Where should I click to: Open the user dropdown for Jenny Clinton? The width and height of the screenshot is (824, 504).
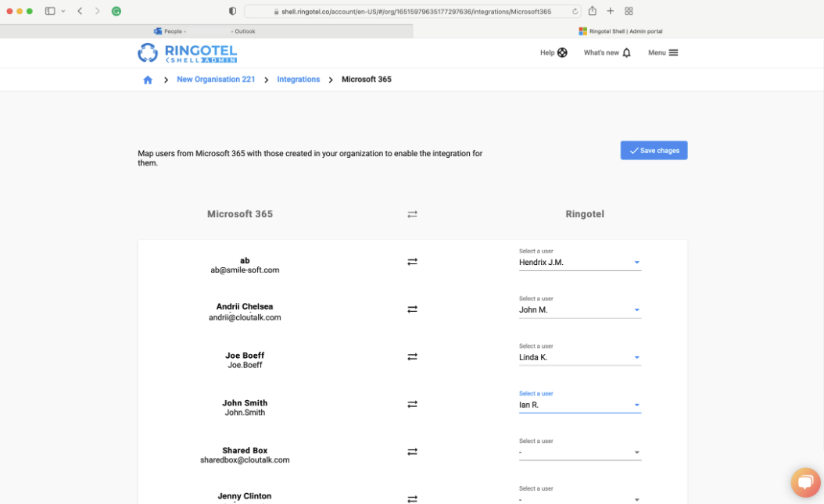click(579, 499)
